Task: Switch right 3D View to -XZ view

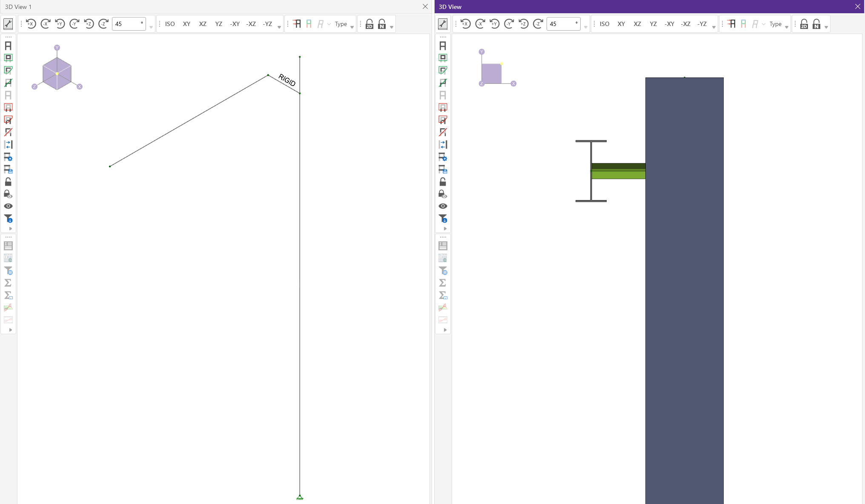Action: click(x=685, y=24)
